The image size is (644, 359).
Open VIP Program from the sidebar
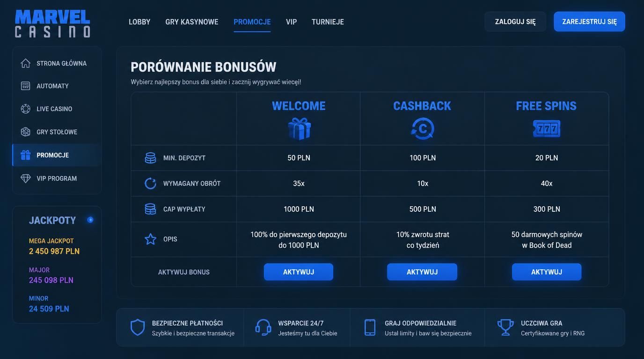pyautogui.click(x=57, y=178)
